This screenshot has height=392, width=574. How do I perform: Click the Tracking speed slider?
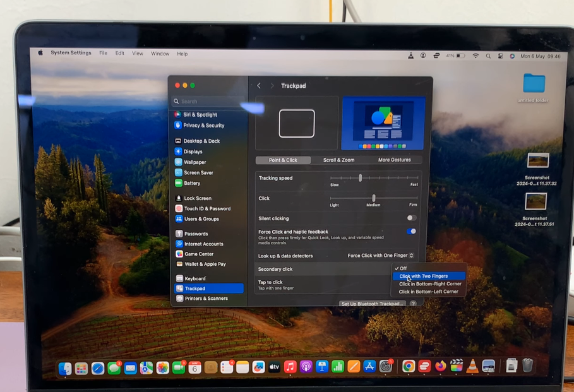(x=374, y=178)
